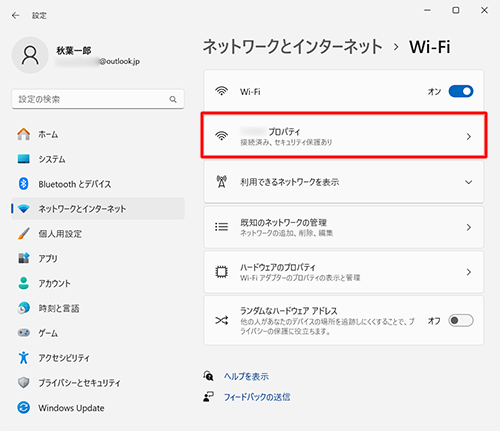Select システム in the sidebar
The image size is (500, 431).
98,159
